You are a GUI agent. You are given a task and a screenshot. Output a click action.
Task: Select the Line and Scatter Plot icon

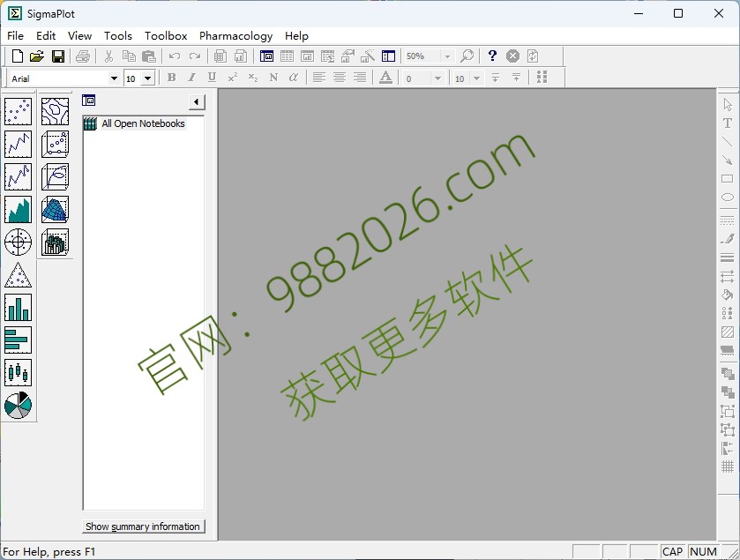[x=18, y=176]
